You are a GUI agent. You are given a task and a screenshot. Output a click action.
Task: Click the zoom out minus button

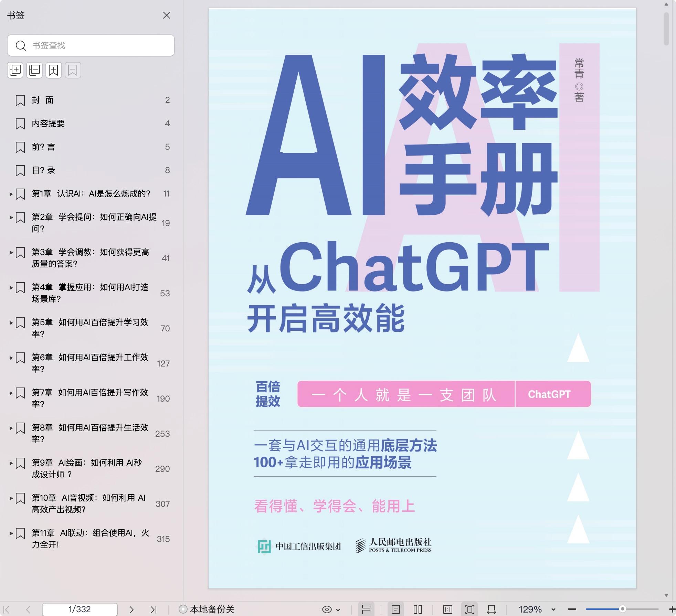tap(572, 609)
